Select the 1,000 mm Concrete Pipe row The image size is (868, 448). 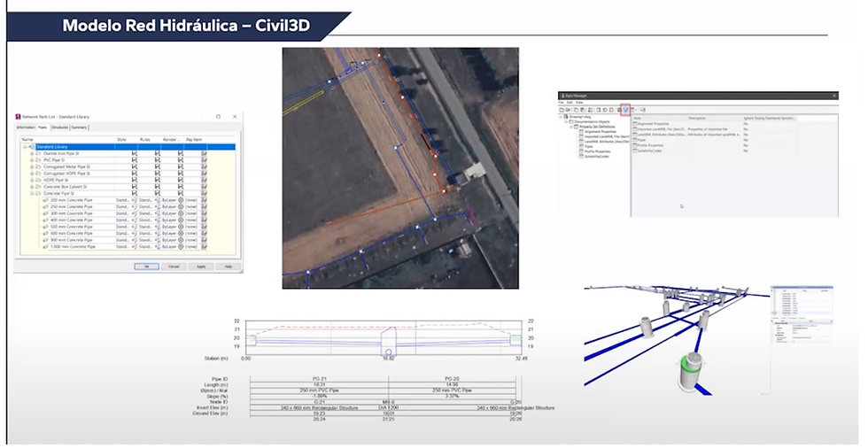pyautogui.click(x=125, y=246)
